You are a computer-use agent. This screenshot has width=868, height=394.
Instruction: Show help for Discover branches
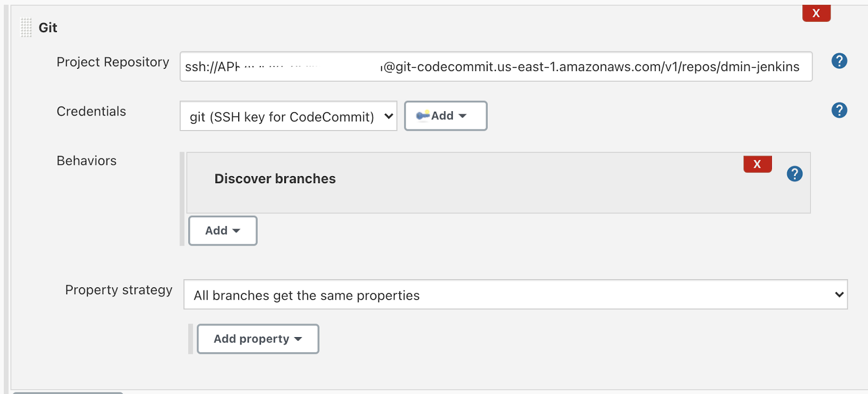(795, 174)
